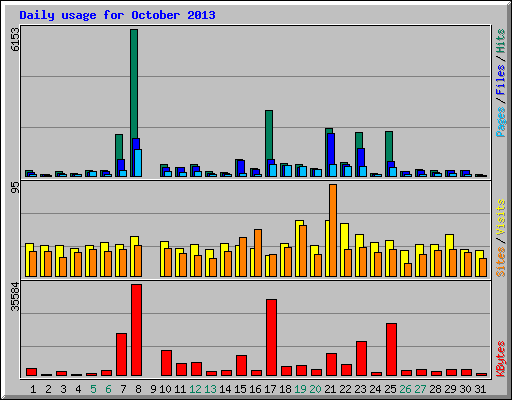Click the day 15 label on x-axis

tap(240, 389)
